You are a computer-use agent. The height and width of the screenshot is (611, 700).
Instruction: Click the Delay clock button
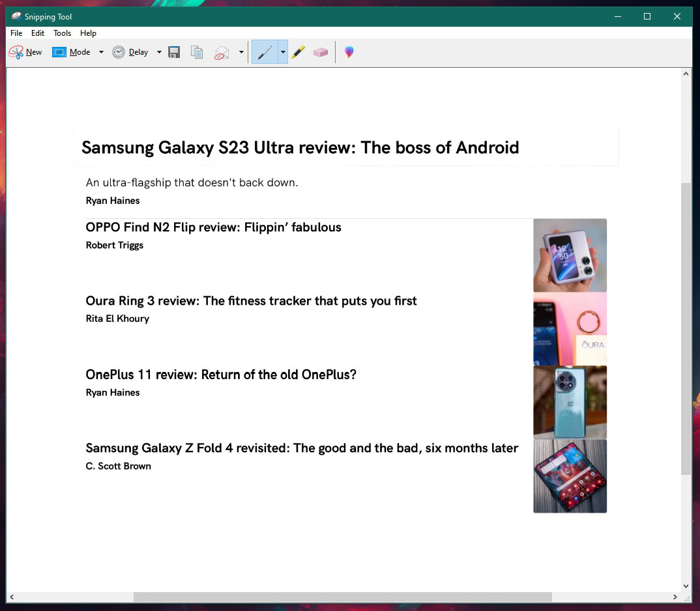[130, 52]
